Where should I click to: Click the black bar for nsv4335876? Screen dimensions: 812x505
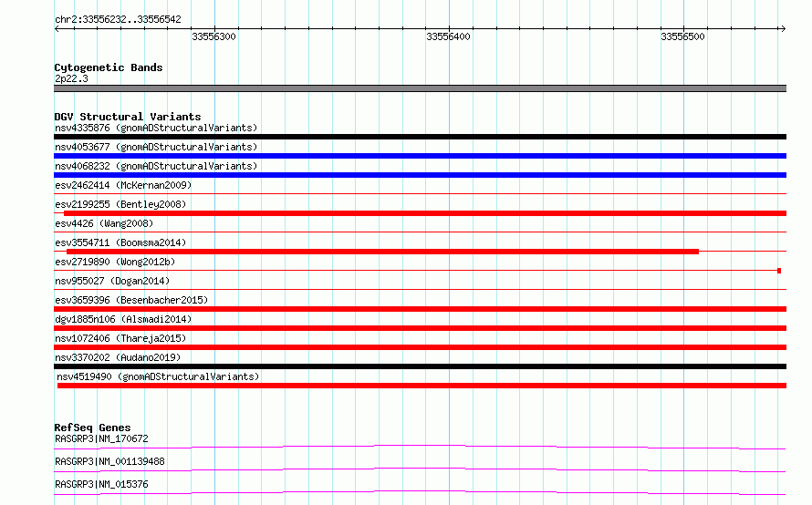click(420, 137)
